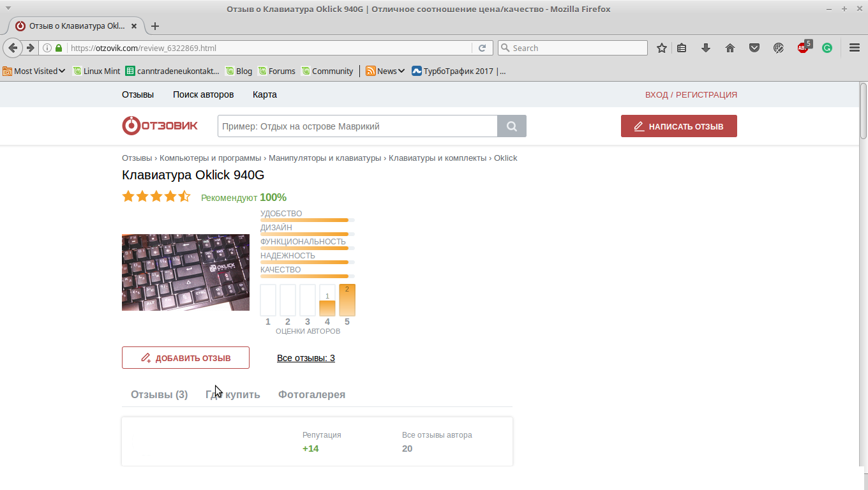Go forward with the browser forward arrow
This screenshot has height=490, width=868.
(30, 48)
